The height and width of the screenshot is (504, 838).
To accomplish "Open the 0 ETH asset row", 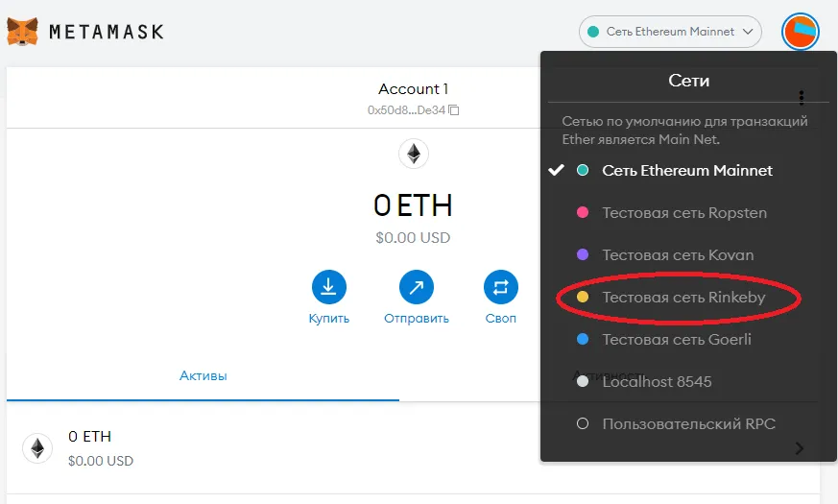I will [413, 448].
